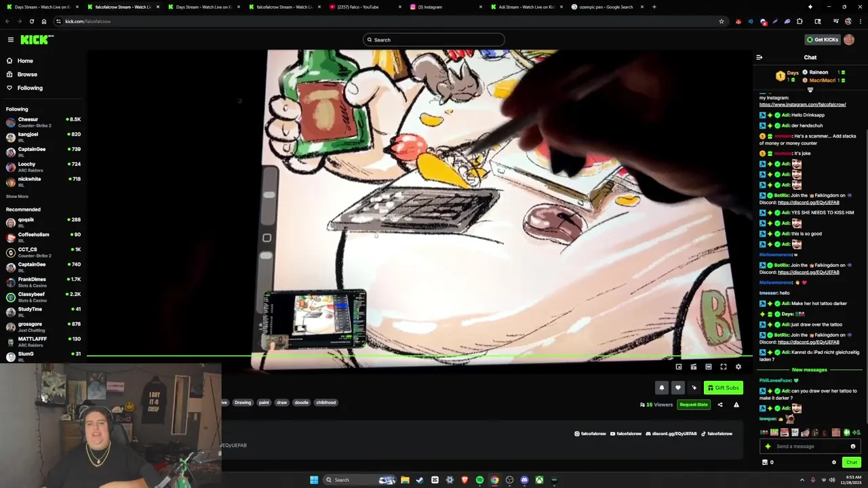Click New messages divider to jump down
Screen dimensions: 868x488
click(810, 370)
